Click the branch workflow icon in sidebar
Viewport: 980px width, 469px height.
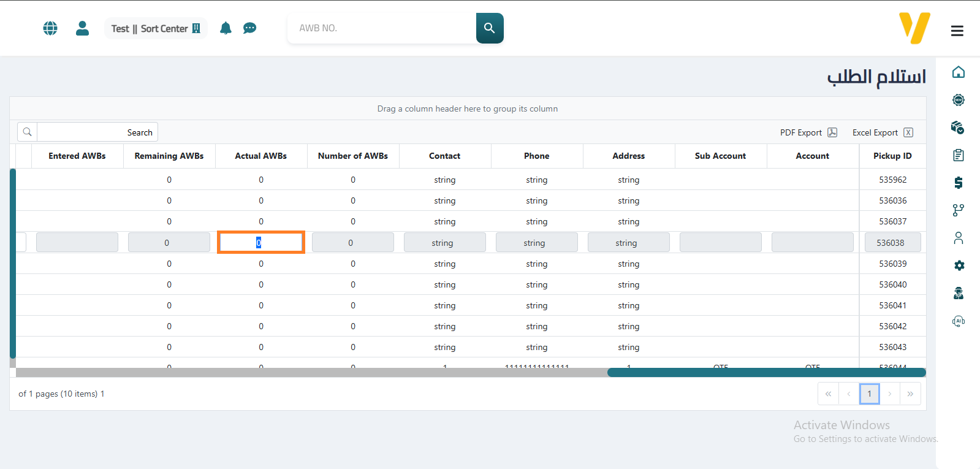(959, 210)
